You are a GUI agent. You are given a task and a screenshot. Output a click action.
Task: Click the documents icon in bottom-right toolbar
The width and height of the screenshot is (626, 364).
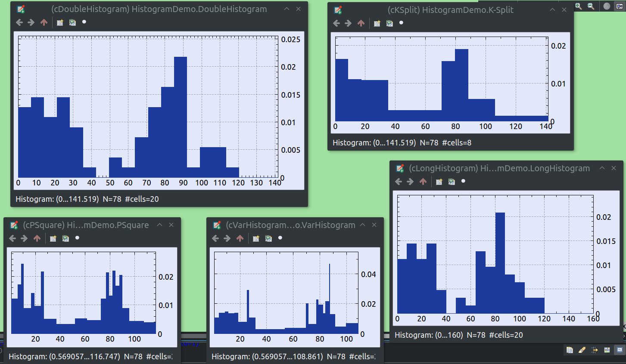pos(570,350)
